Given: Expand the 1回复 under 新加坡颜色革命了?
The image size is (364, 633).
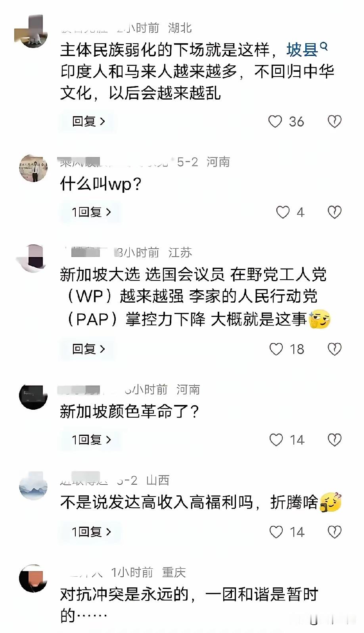Looking at the screenshot, I should [91, 440].
